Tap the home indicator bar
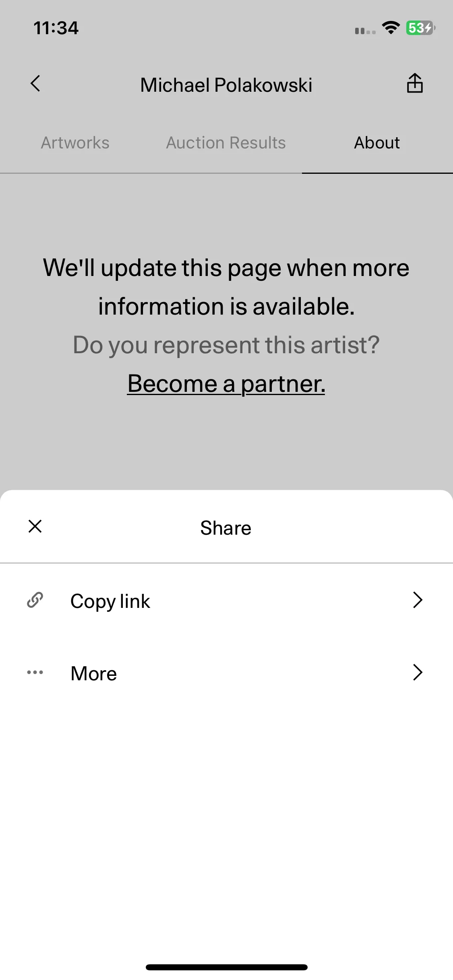Viewport: 453px width, 980px height. tap(227, 967)
